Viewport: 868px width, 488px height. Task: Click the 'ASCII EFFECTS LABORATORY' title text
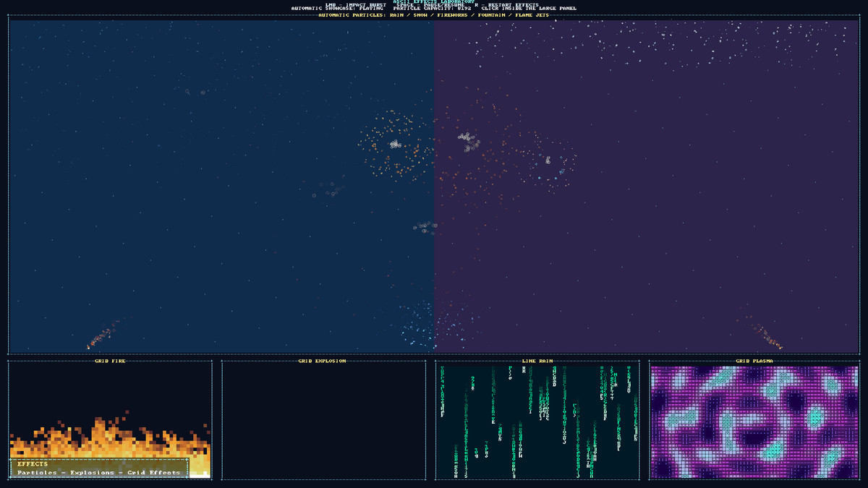coord(433,1)
